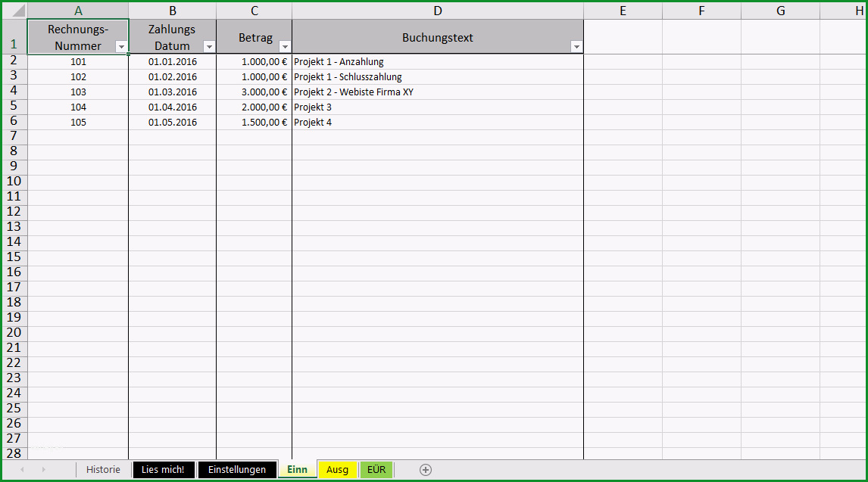The image size is (868, 482).
Task: Select amount 1.000,00 € in row 3
Action: point(254,77)
